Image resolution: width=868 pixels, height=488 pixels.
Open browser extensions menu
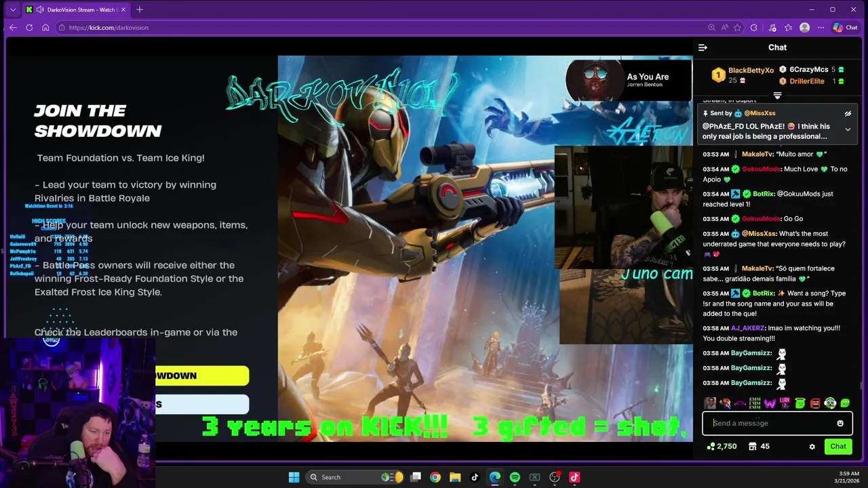coord(754,28)
